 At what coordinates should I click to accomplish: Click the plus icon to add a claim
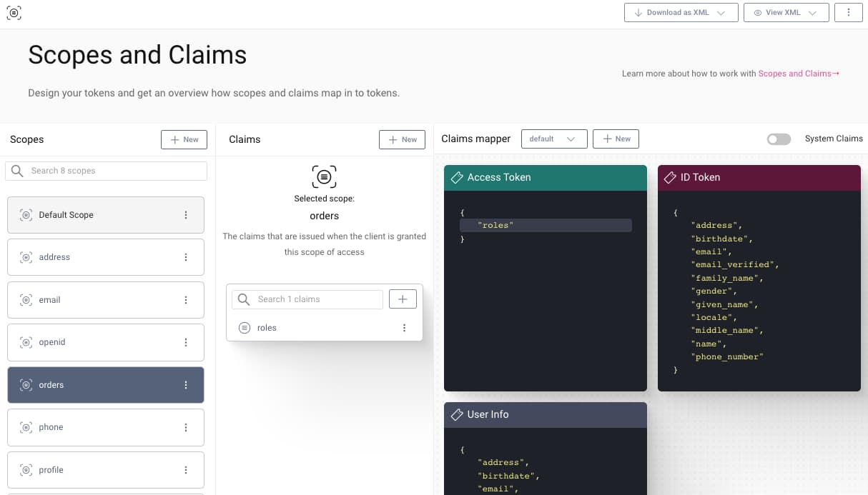click(403, 299)
